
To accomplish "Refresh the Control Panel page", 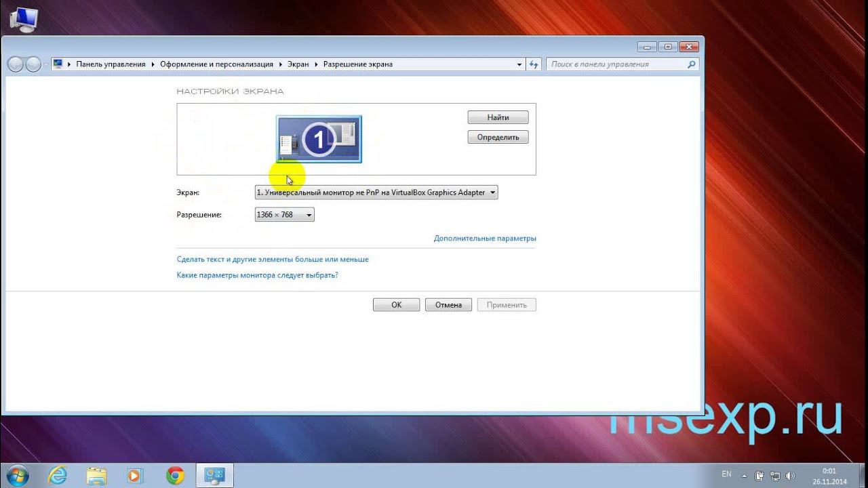I will (x=534, y=64).
